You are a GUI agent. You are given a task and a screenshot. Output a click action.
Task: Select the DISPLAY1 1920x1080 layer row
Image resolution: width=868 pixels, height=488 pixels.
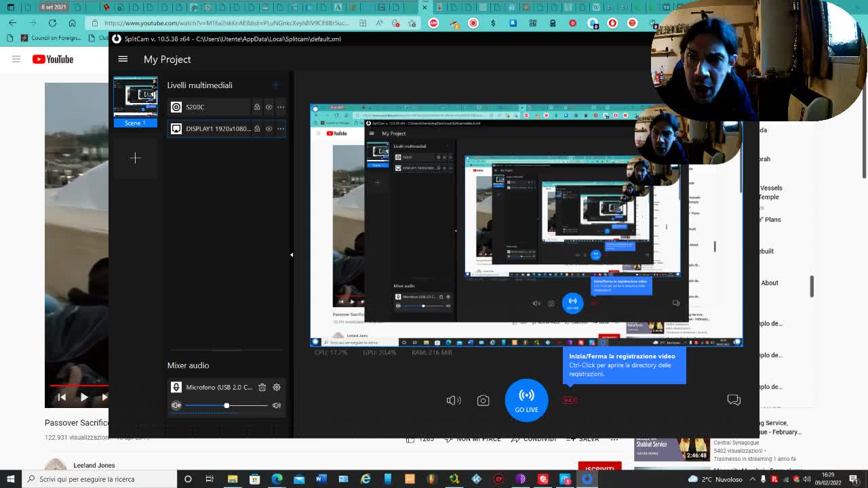pos(226,129)
